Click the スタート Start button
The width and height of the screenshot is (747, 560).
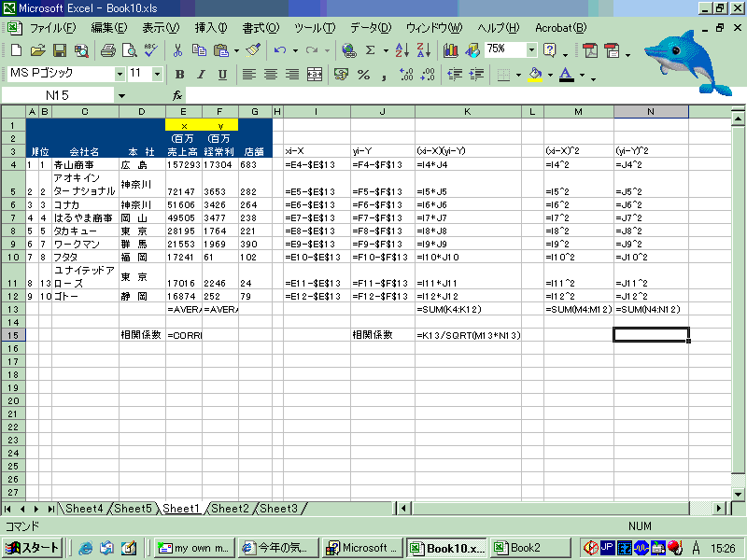click(33, 548)
